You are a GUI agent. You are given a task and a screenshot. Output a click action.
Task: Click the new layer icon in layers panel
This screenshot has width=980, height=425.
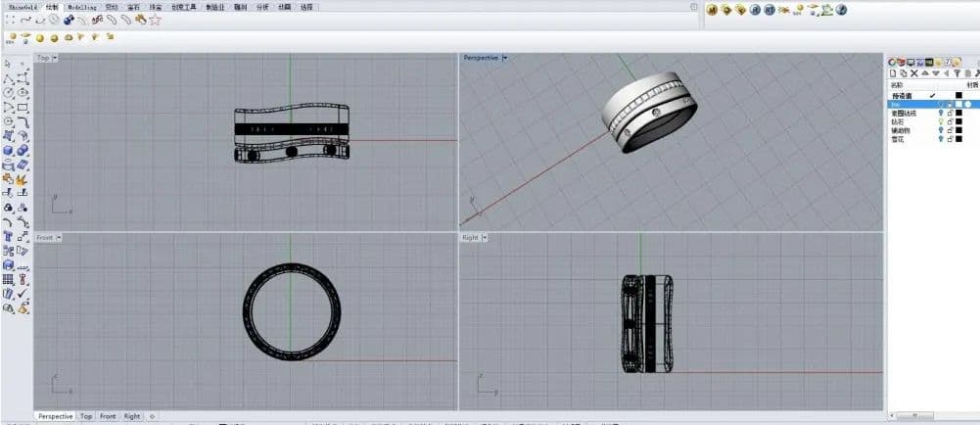(x=892, y=73)
